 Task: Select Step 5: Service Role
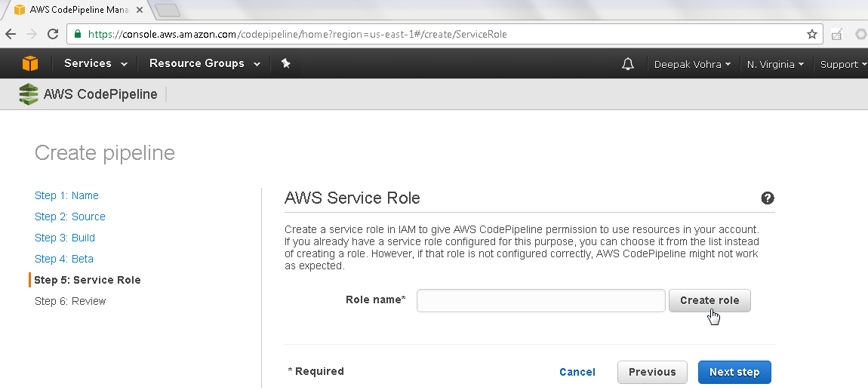click(88, 280)
